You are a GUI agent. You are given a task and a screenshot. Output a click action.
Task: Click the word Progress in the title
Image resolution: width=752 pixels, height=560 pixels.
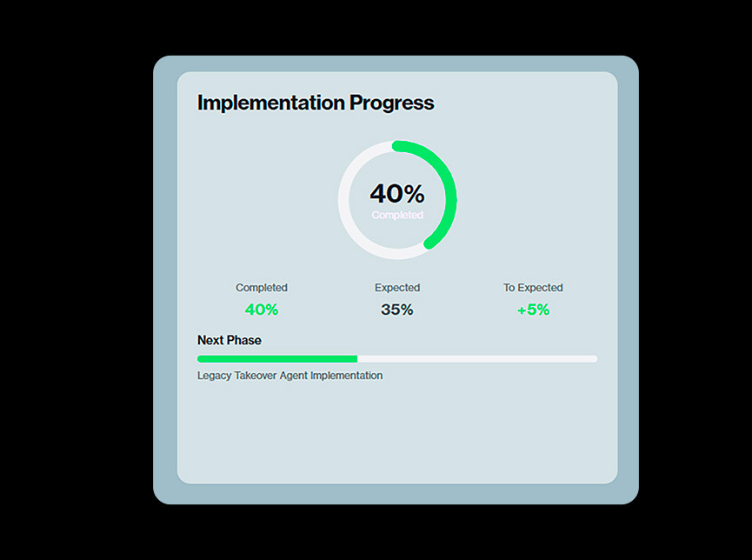[391, 103]
